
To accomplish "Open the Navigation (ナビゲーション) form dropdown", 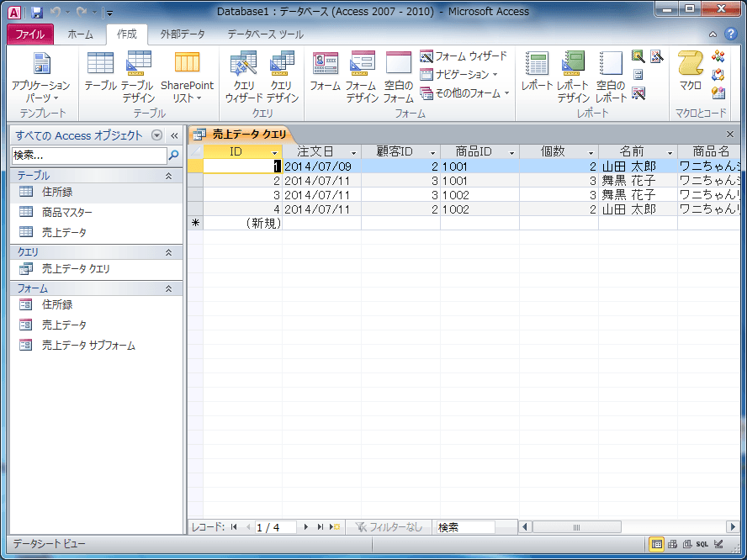I will click(458, 75).
